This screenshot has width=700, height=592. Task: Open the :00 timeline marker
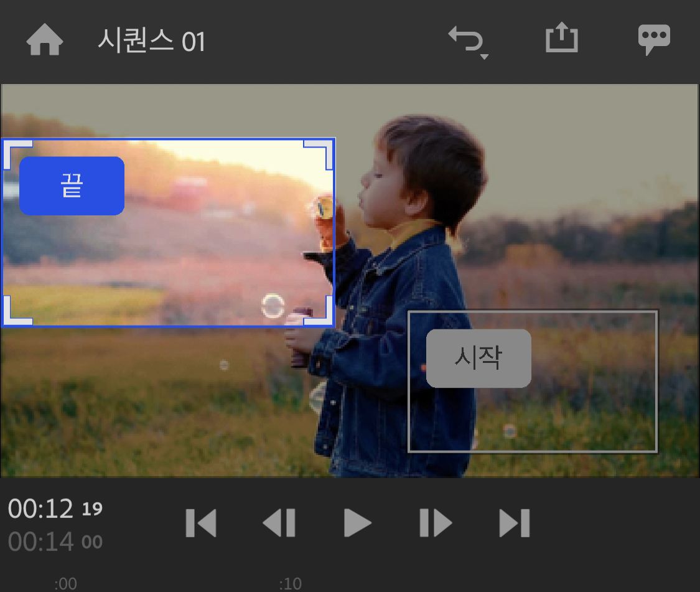tap(65, 583)
